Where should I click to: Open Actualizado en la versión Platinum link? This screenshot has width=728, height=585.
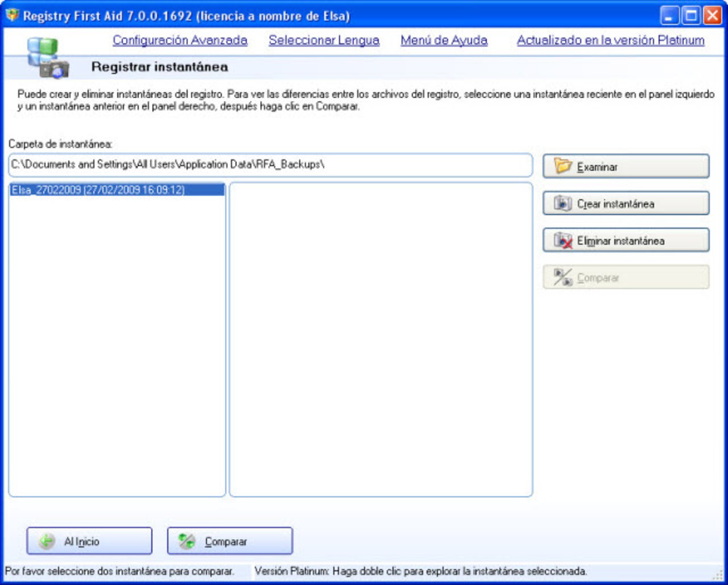611,40
